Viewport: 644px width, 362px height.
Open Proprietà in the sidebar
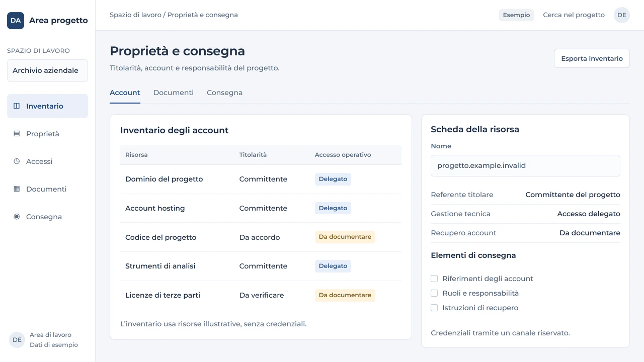click(x=47, y=134)
